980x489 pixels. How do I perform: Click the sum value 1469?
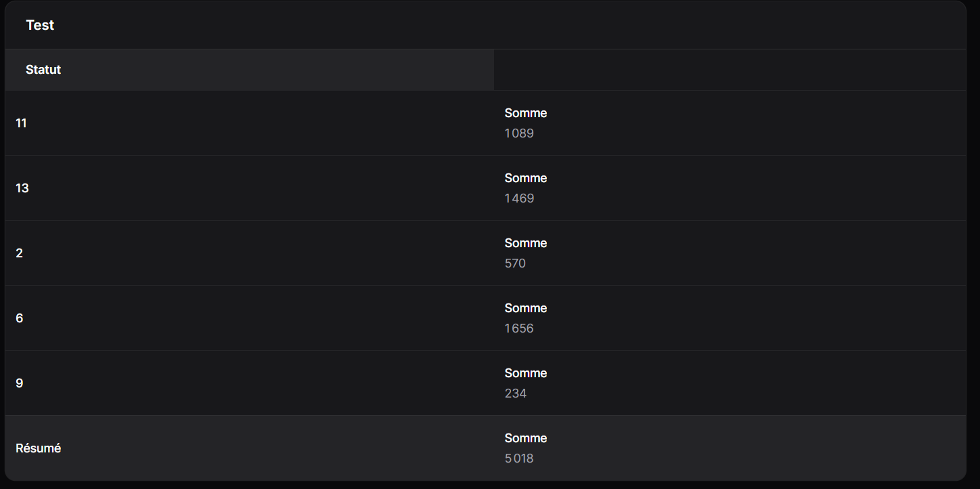519,198
